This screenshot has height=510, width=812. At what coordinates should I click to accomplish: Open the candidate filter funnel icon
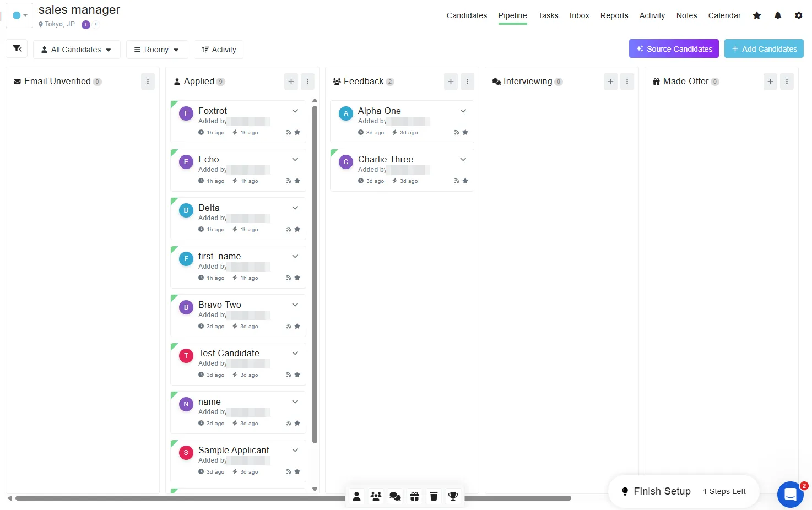[x=17, y=48]
